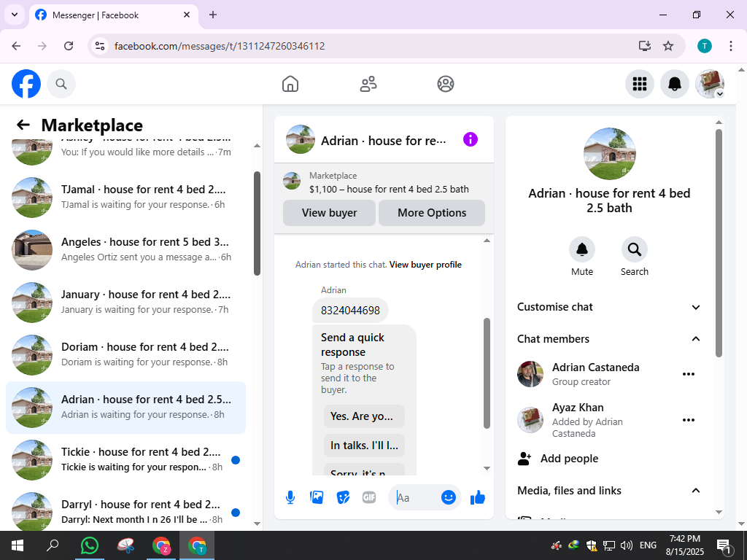Image resolution: width=747 pixels, height=560 pixels.
Task: Open the notifications bell in header
Action: click(675, 84)
